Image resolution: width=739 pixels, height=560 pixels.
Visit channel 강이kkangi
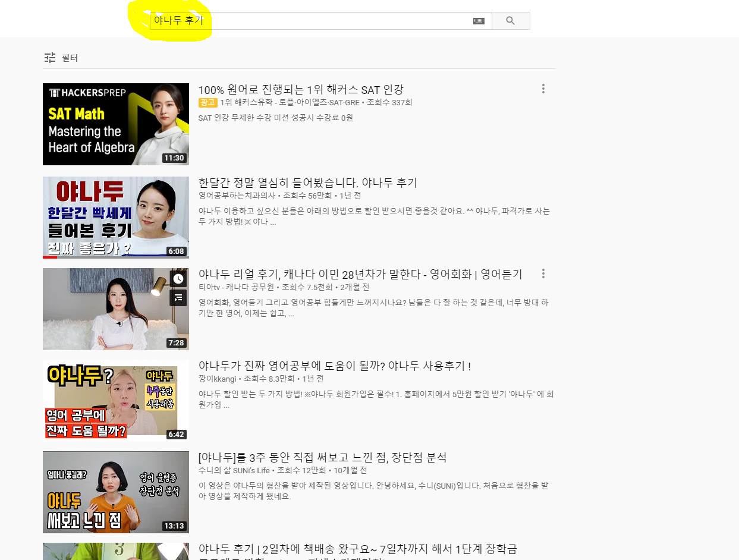(218, 379)
